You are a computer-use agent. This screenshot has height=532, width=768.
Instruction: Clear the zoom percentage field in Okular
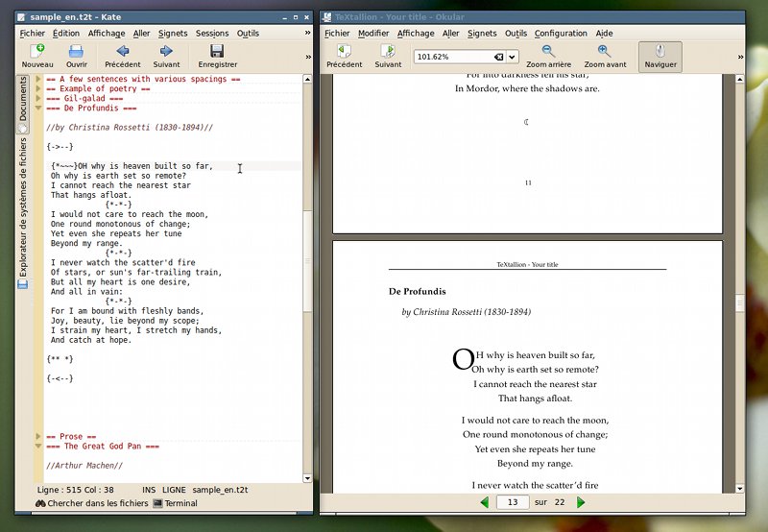(498, 57)
